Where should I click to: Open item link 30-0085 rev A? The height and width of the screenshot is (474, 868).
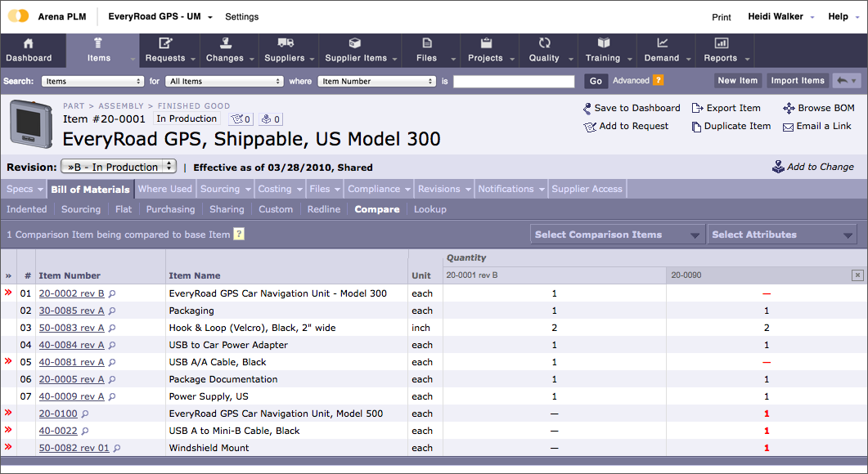pos(71,311)
